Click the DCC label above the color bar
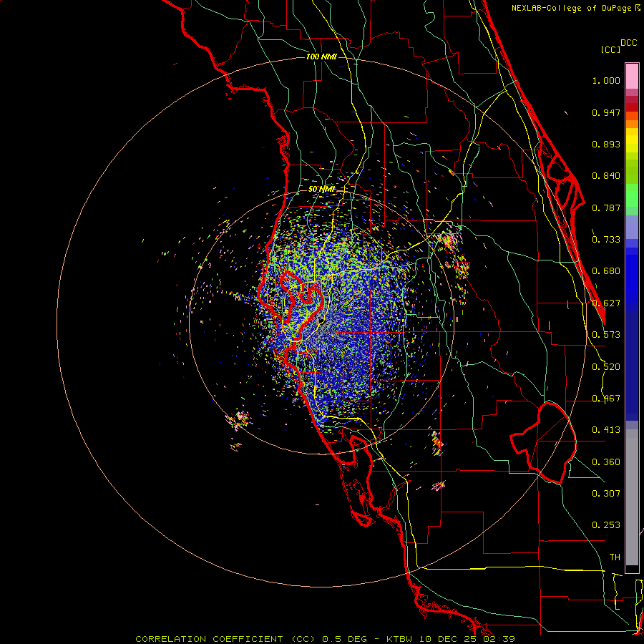 click(628, 43)
